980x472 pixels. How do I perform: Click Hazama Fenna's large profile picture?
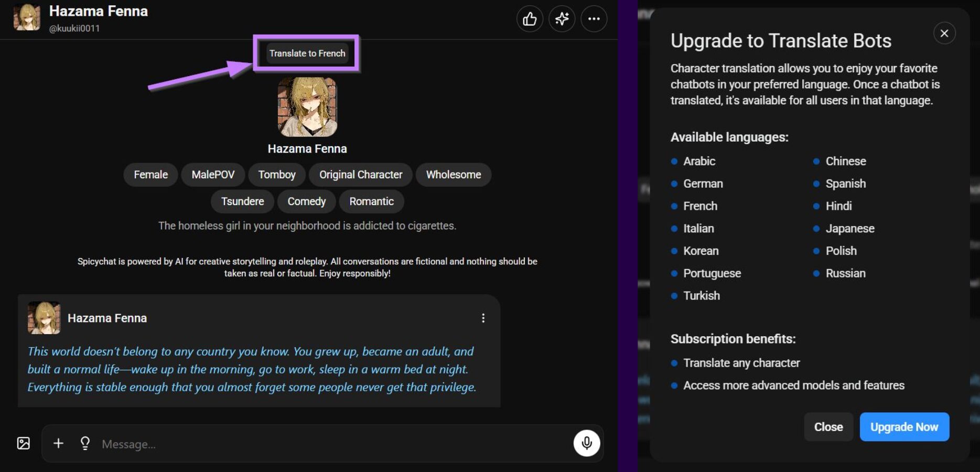(307, 107)
